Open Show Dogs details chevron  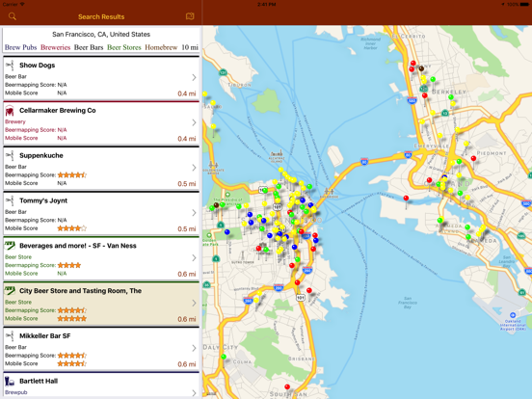tap(194, 78)
